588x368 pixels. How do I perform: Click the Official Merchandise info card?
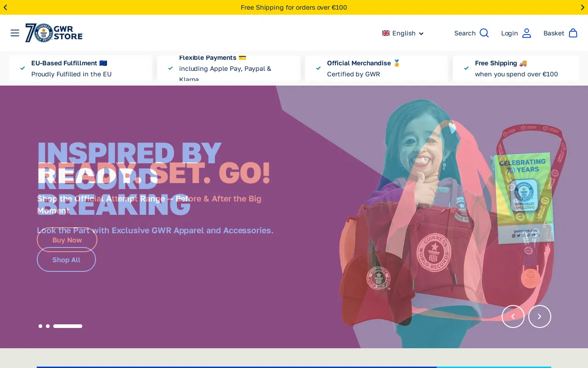pos(377,69)
